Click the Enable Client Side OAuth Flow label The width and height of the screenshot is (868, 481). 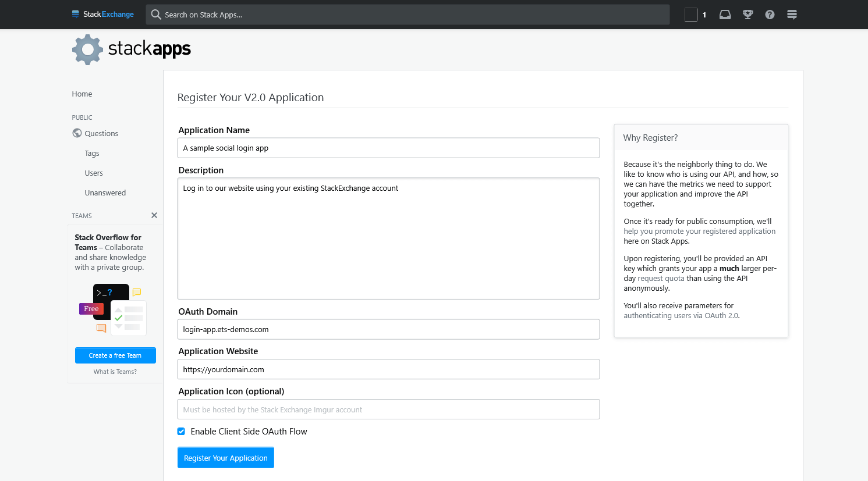(249, 432)
